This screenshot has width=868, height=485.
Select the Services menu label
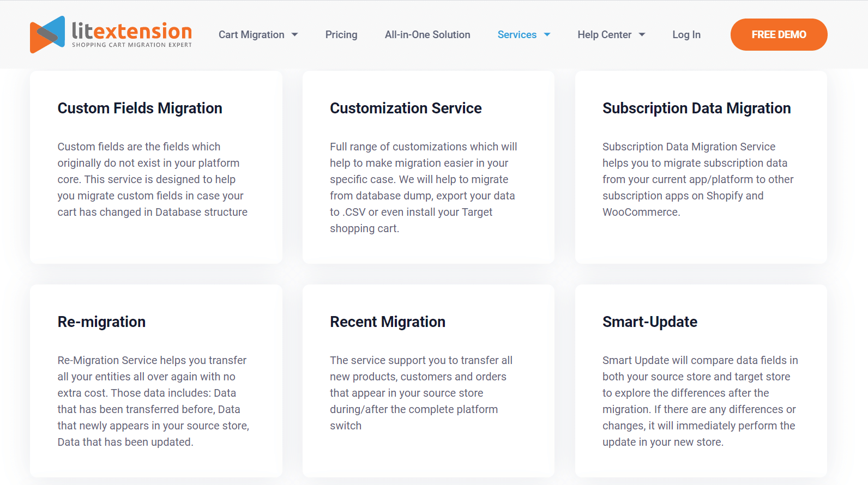517,34
